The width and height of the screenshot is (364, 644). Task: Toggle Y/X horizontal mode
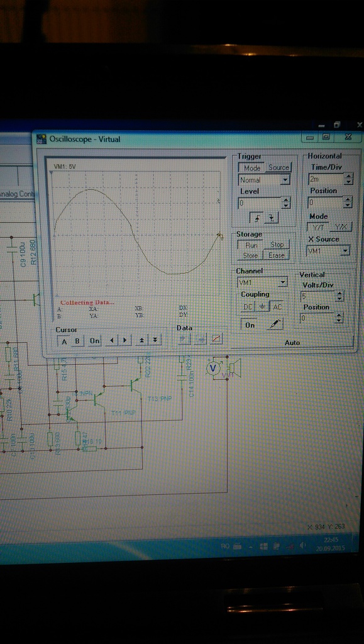coord(341,227)
